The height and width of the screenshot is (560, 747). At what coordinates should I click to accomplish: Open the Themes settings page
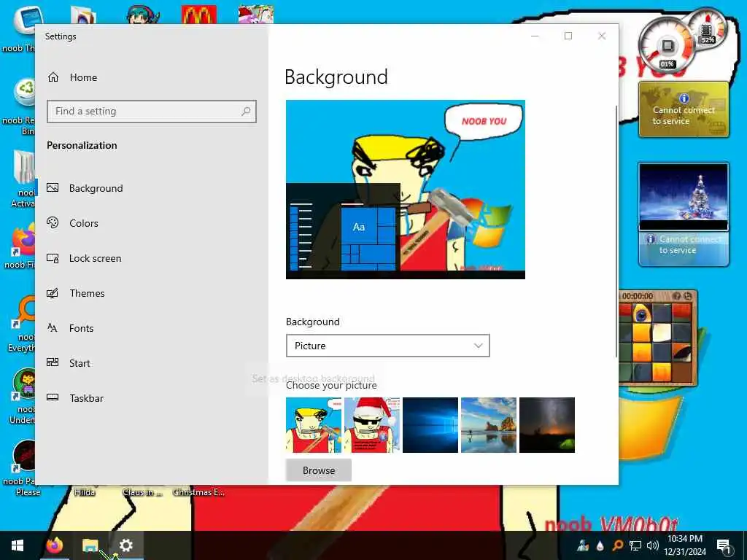click(x=87, y=293)
